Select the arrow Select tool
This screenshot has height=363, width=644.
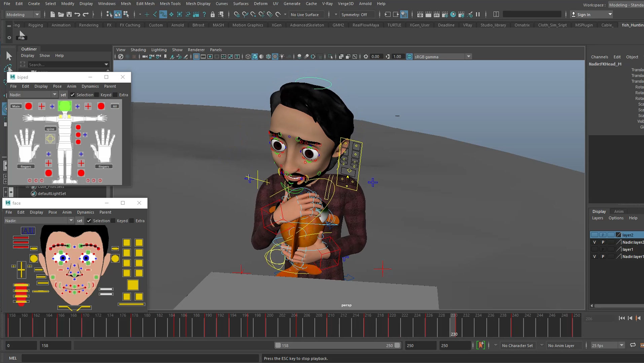coord(9,56)
